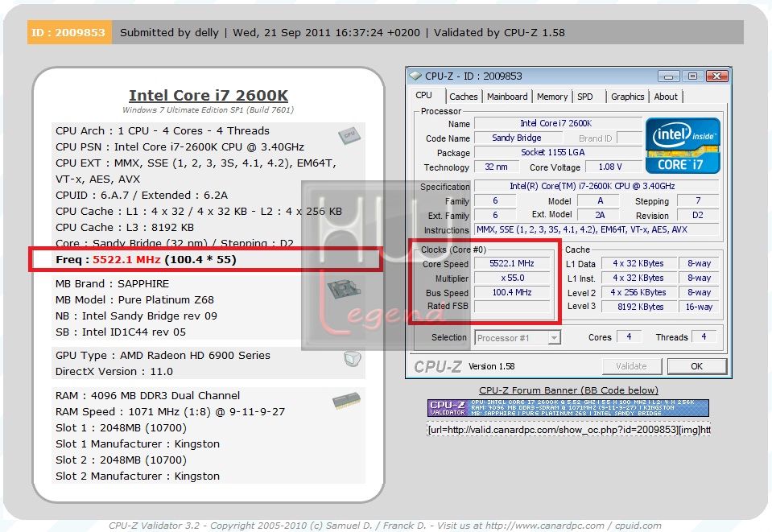This screenshot has width=772, height=532.
Task: Click the Stepping field value 7
Action: click(x=698, y=200)
